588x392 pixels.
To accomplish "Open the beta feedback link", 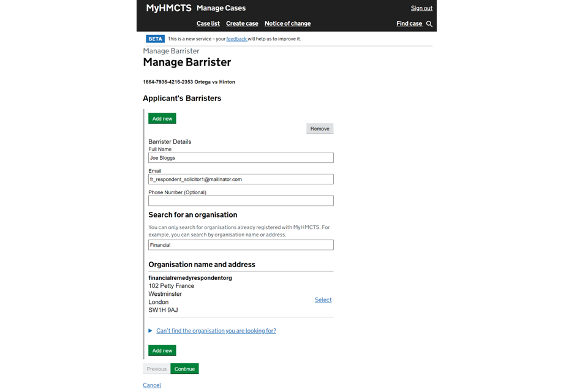I will (236, 39).
